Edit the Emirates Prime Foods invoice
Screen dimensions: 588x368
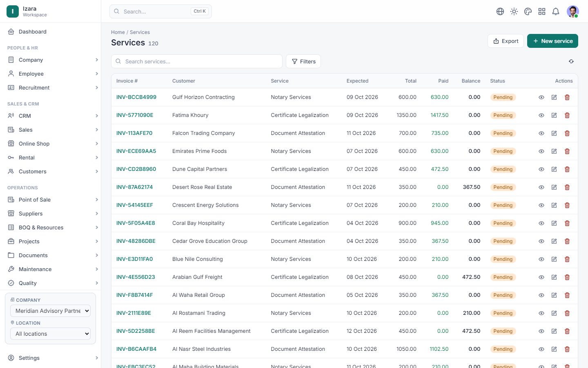point(554,151)
